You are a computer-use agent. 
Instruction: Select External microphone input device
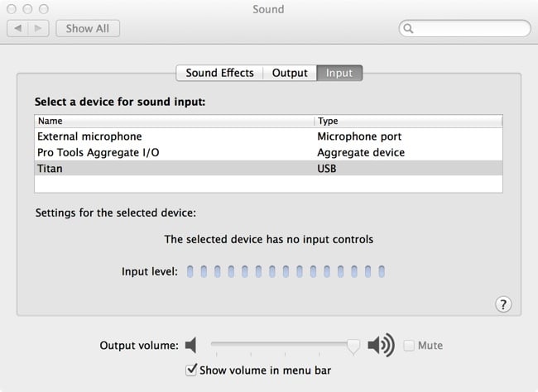click(x=269, y=136)
